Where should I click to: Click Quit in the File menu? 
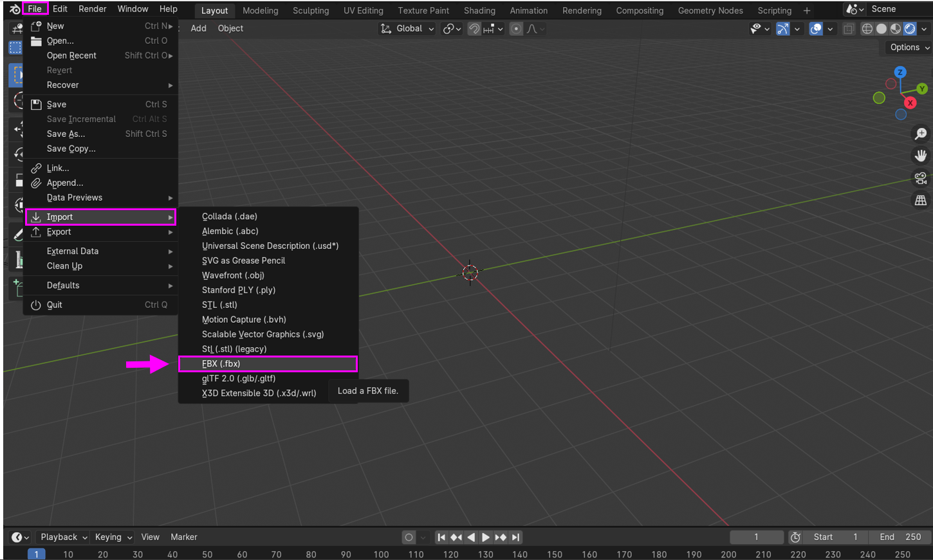click(x=100, y=305)
